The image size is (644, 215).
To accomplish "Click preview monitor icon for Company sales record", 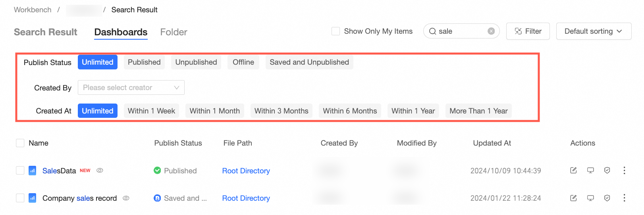I will 590,198.
